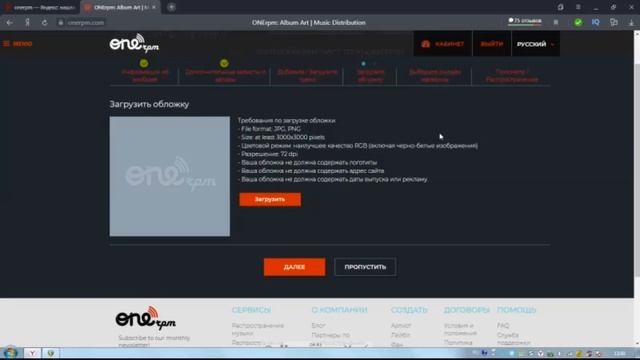640x360 pixels.
Task: Open footer heading СЕРВИСЫ
Action: 251,310
